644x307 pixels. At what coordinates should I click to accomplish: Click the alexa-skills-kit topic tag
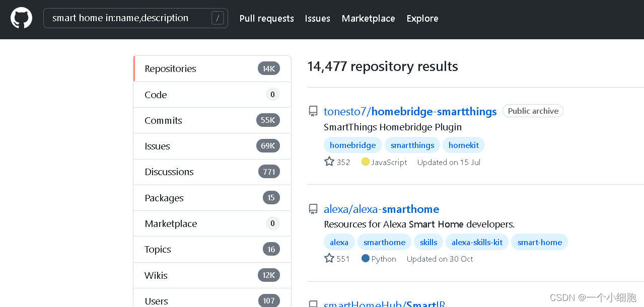click(x=477, y=242)
